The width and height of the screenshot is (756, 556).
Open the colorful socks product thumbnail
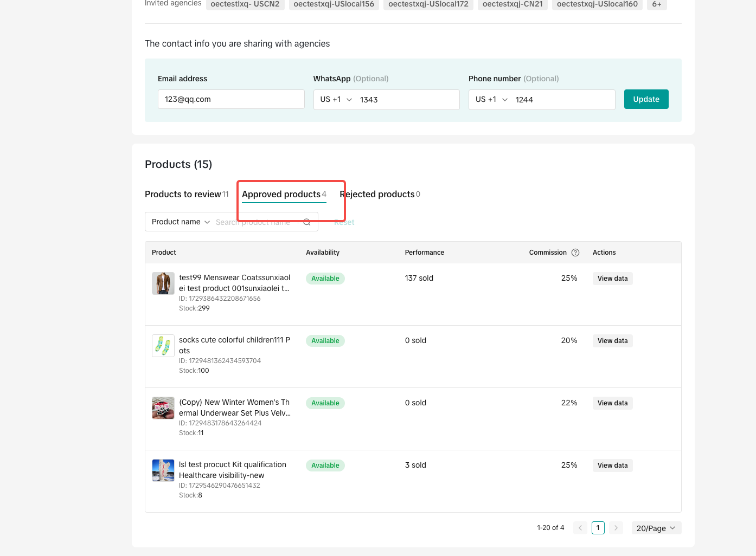tap(163, 346)
